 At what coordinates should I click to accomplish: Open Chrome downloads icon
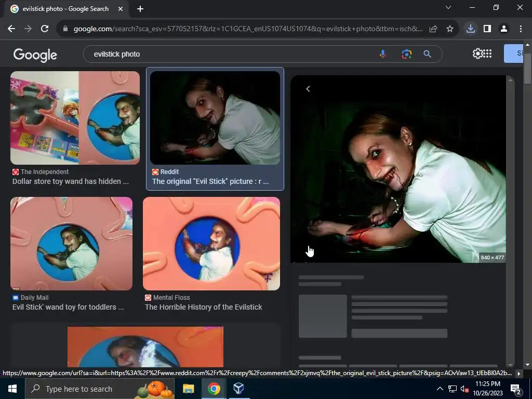coord(471,29)
